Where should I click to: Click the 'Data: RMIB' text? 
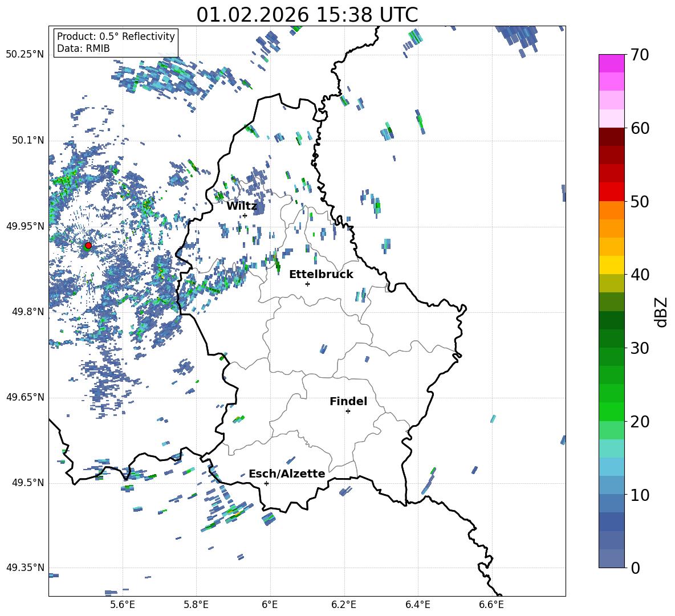(x=83, y=48)
